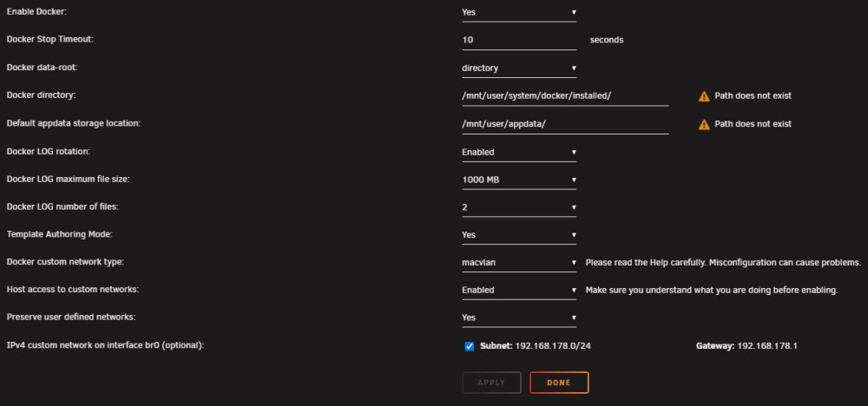Open the Docker data-root dropdown

tap(519, 68)
